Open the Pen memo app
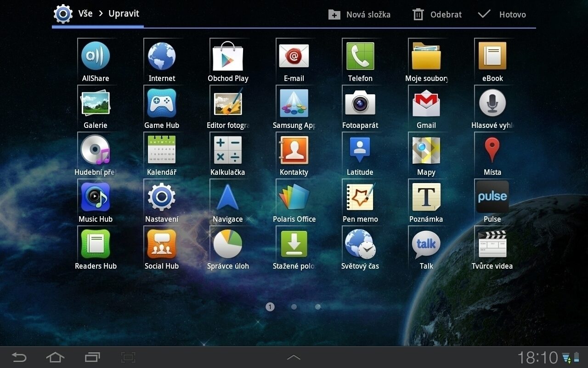The width and height of the screenshot is (588, 368). 360,197
